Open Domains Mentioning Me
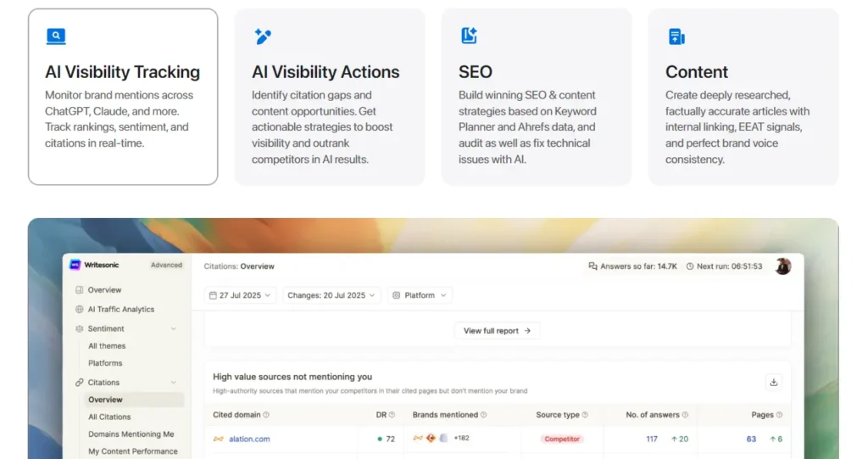This screenshot has height=459, width=868. tap(131, 434)
